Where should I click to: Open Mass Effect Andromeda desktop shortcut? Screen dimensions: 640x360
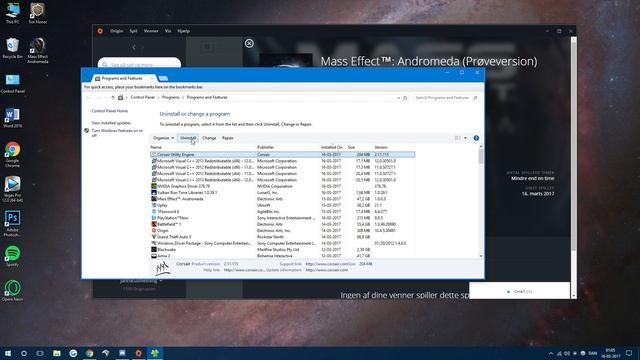(x=38, y=50)
